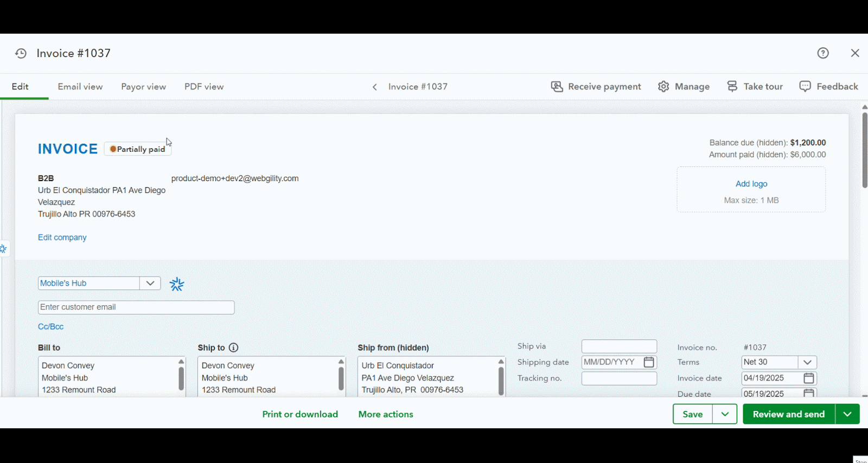Open Shipping date calendar picker

pos(649,362)
